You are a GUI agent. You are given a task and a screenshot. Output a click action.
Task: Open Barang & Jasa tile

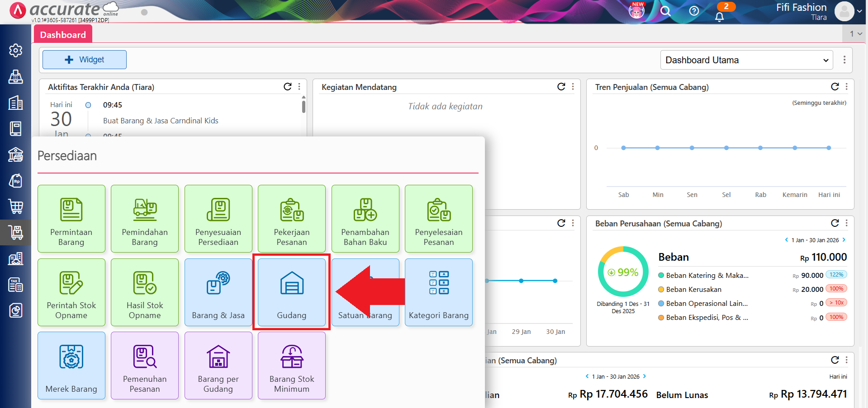click(218, 292)
